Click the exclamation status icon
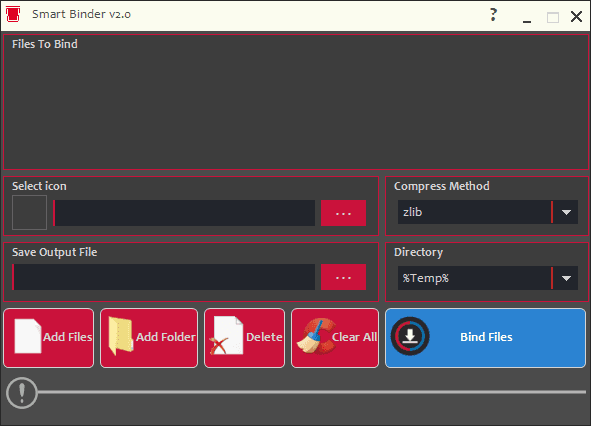Image resolution: width=591 pixels, height=426 pixels. pyautogui.click(x=22, y=393)
